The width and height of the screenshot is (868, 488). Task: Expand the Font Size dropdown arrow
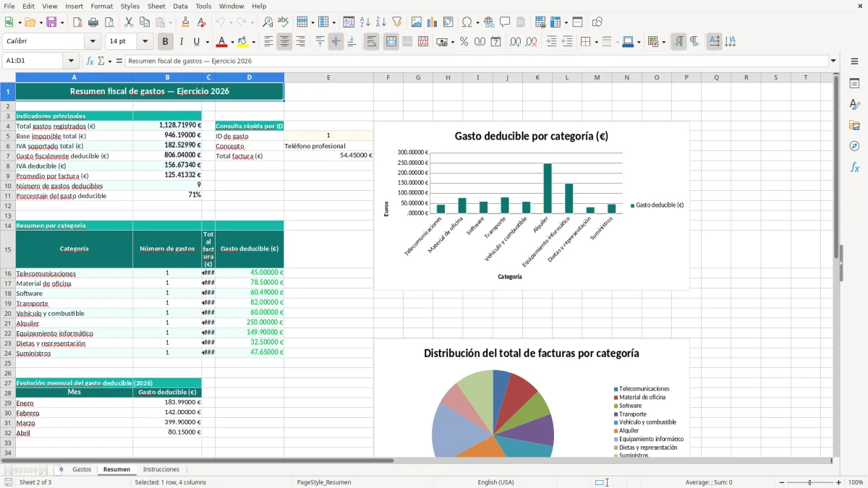click(x=145, y=42)
